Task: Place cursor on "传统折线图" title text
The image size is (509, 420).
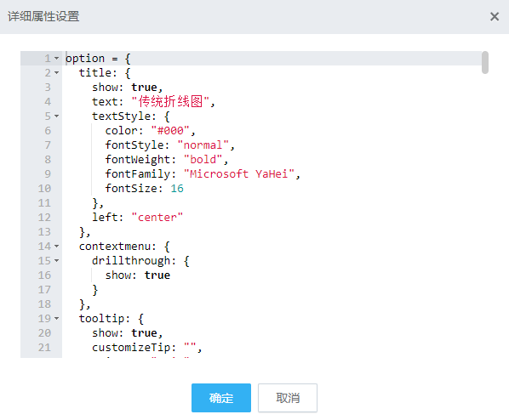Action: point(170,101)
